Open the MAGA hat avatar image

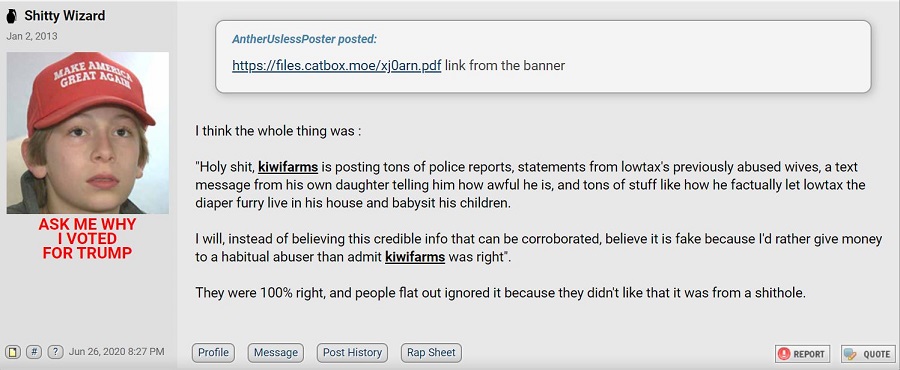click(88, 133)
